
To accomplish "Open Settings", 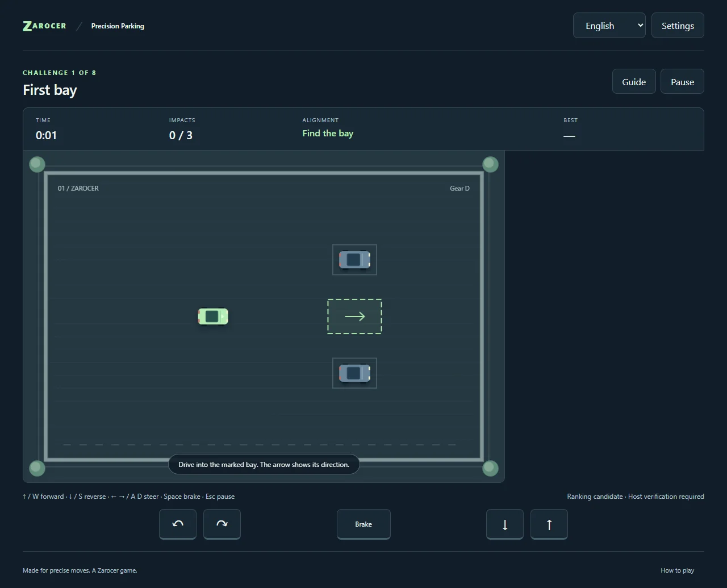I will pos(678,26).
